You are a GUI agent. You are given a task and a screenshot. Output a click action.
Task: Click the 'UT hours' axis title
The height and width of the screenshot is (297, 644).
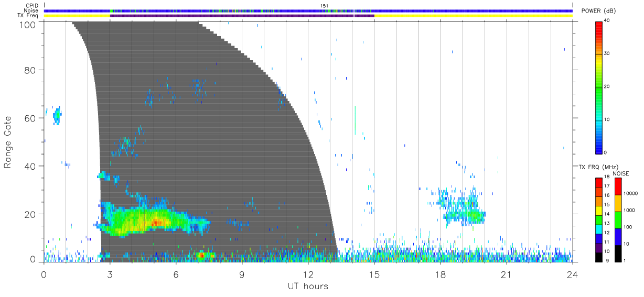pos(308,286)
